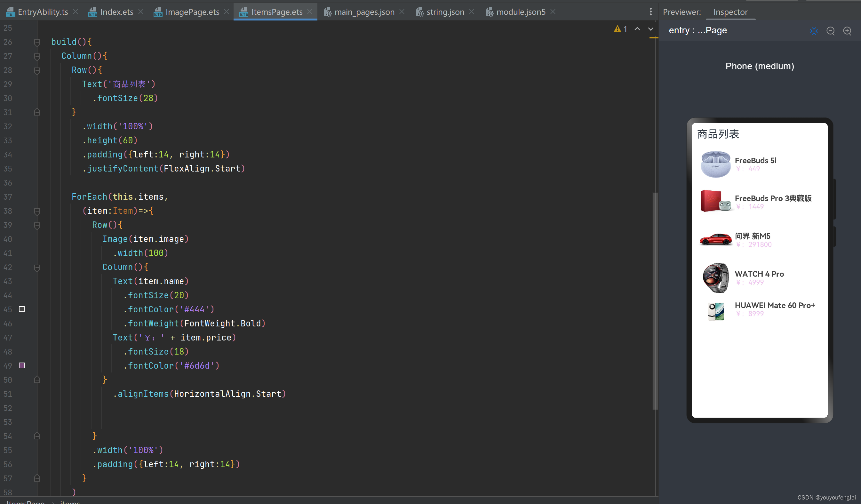Click the price '4999' in preview

click(756, 283)
